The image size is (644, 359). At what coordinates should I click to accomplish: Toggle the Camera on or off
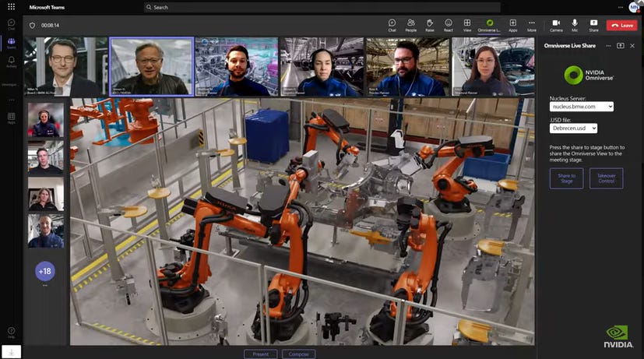click(x=556, y=25)
